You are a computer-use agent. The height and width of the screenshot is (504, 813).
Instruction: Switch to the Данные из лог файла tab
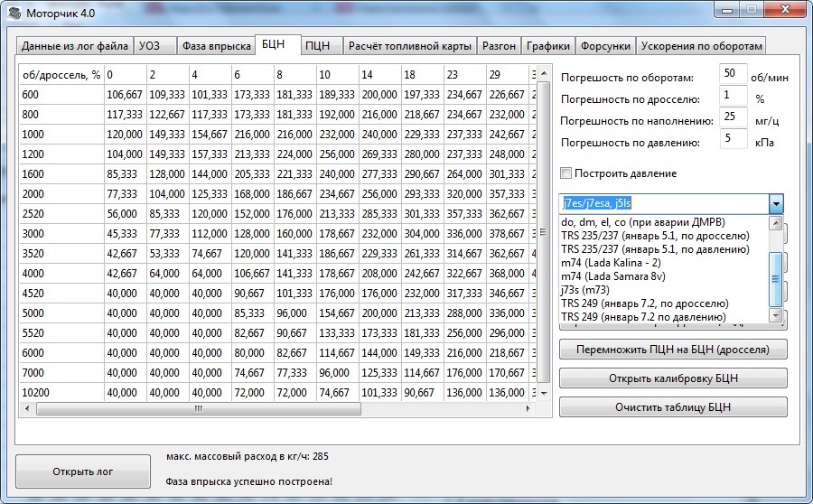[75, 46]
